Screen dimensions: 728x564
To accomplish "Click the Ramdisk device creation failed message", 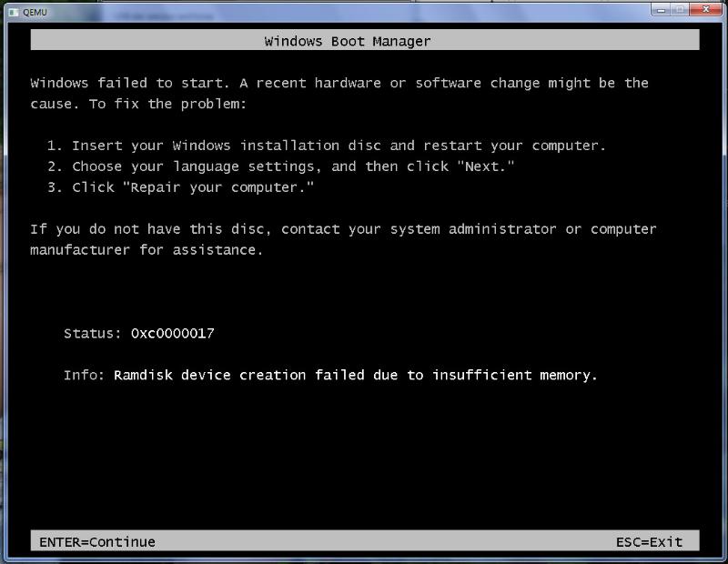I will (x=355, y=375).
